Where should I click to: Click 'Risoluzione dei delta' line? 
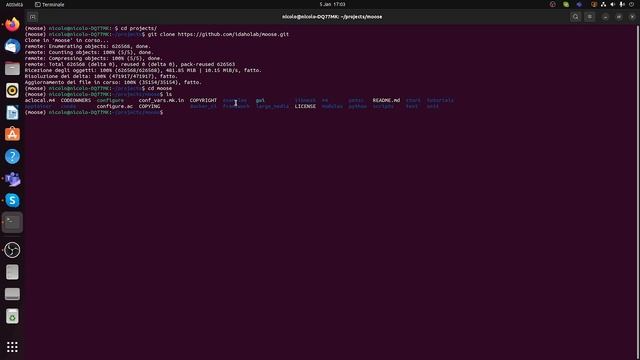[101, 76]
